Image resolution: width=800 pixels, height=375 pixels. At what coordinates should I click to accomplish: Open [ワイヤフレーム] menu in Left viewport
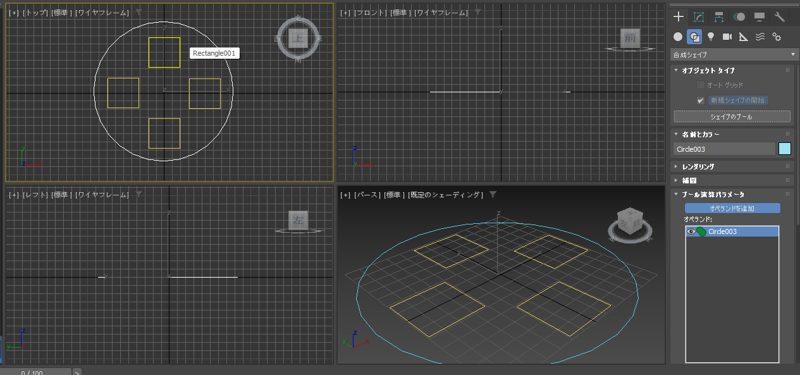103,195
